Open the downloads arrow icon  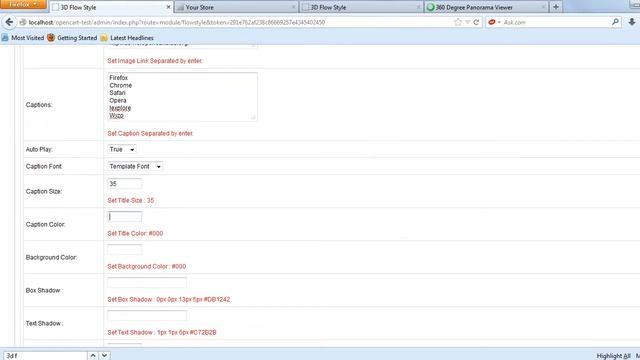pyautogui.click(x=632, y=22)
